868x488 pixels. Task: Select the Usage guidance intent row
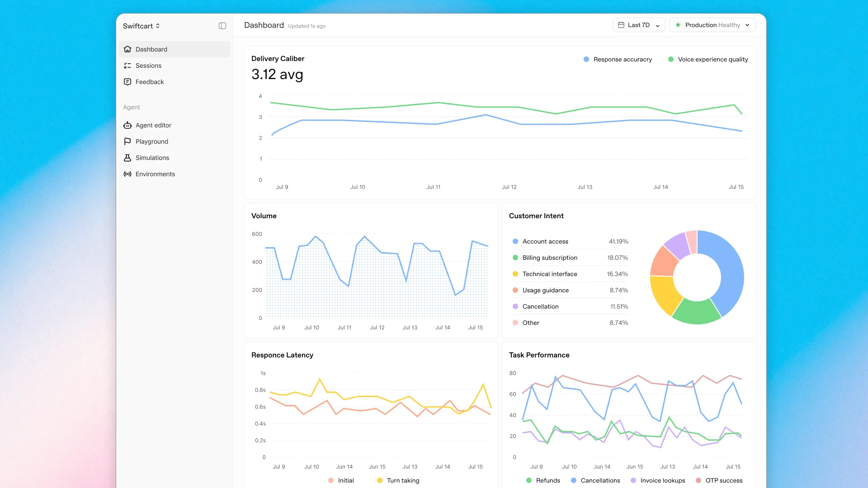point(570,290)
